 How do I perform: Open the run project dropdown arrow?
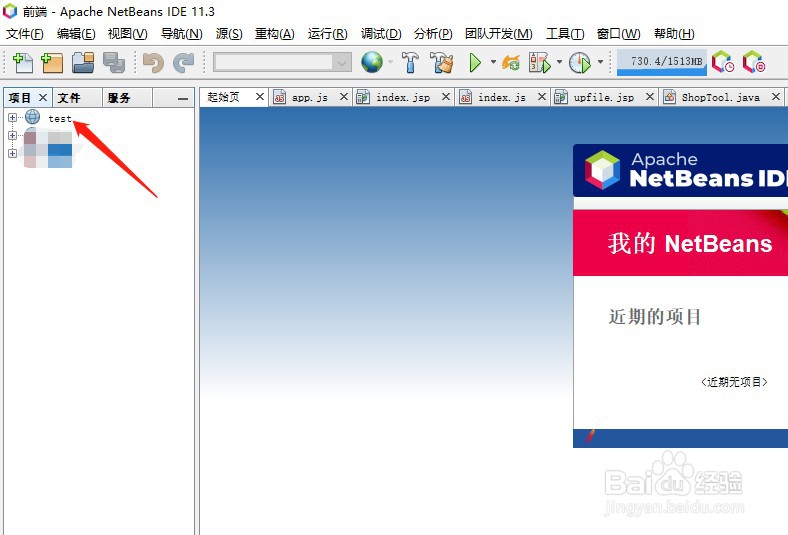493,62
